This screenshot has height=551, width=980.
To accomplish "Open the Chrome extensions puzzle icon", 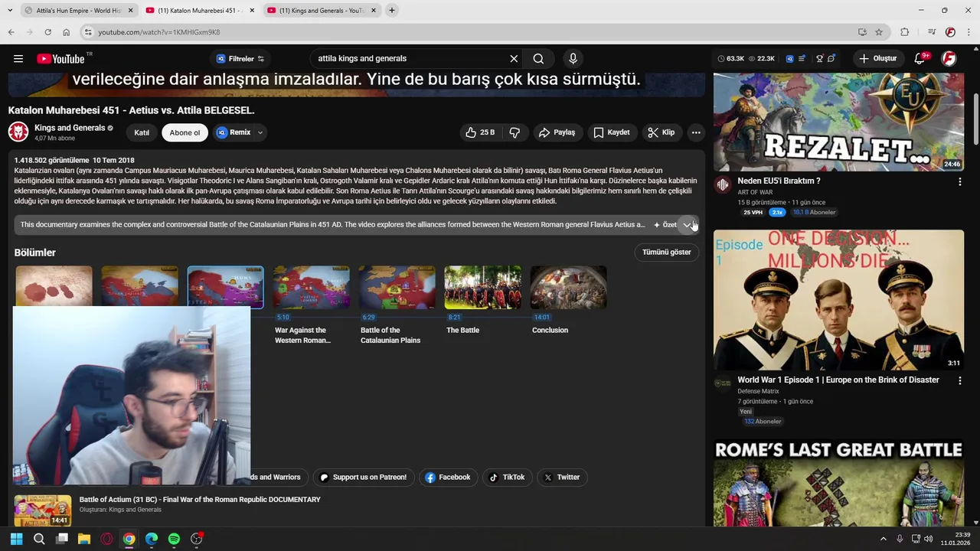I will tap(904, 32).
